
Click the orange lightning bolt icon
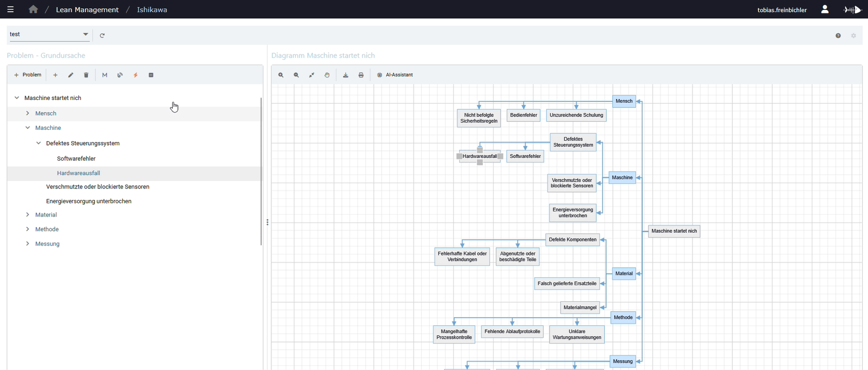(x=136, y=75)
